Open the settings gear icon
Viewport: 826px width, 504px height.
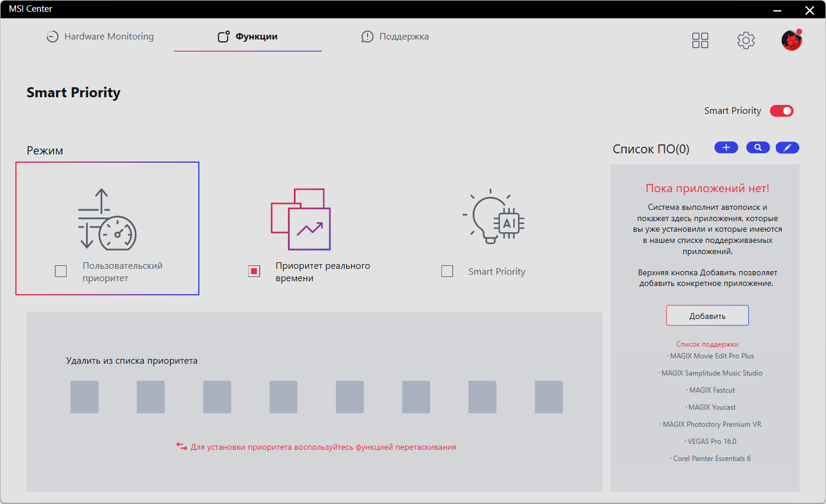coord(746,40)
